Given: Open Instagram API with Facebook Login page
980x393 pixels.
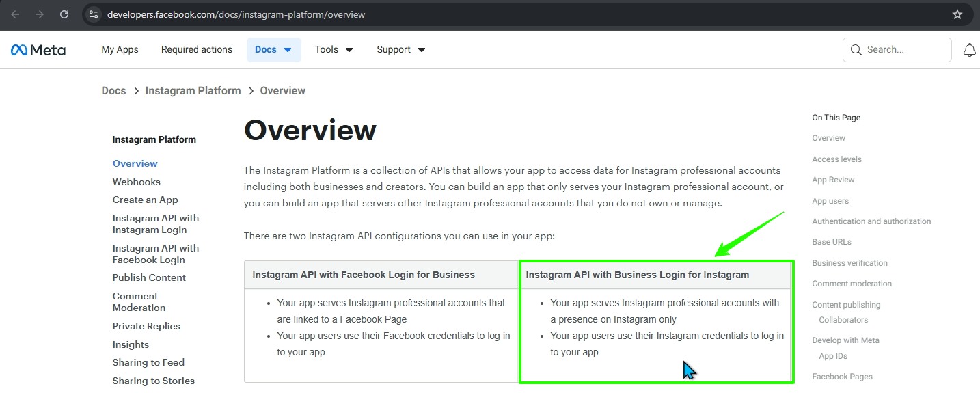Looking at the screenshot, I should point(156,254).
